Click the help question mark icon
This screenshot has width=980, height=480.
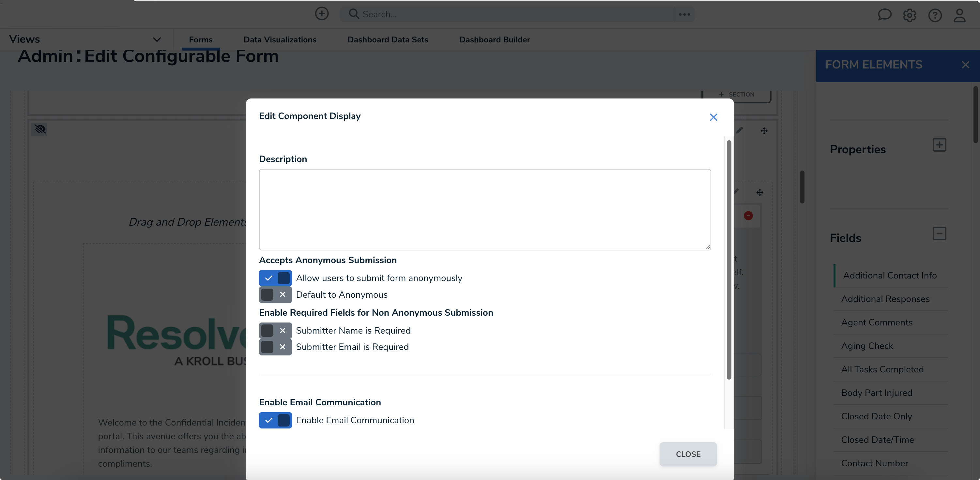coord(934,15)
